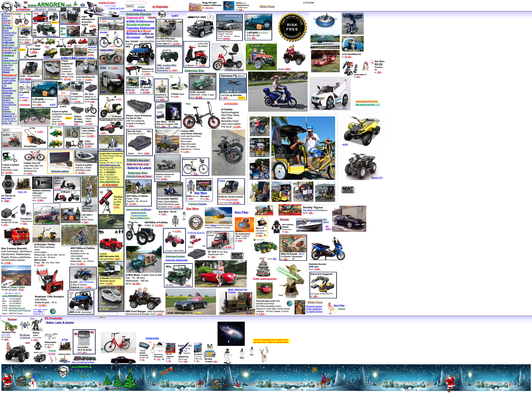Click the Mint Condition Guaranteed badge below Bensin-ATV

(x=348, y=190)
